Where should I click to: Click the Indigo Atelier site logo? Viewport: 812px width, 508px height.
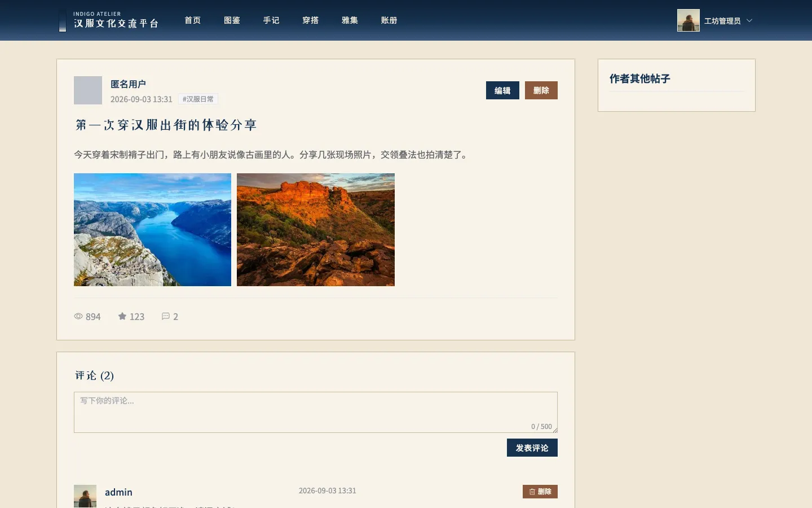click(109, 20)
